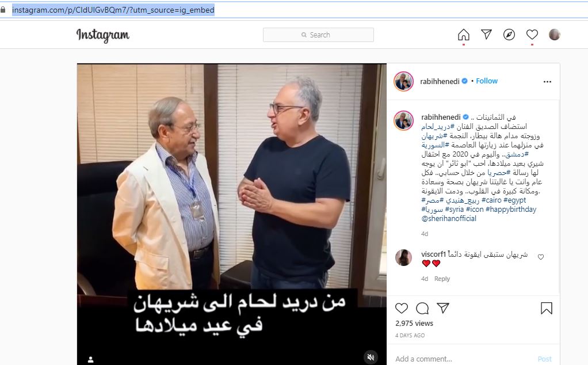The width and height of the screenshot is (588, 365).
Task: Click the Search field
Action: [318, 35]
